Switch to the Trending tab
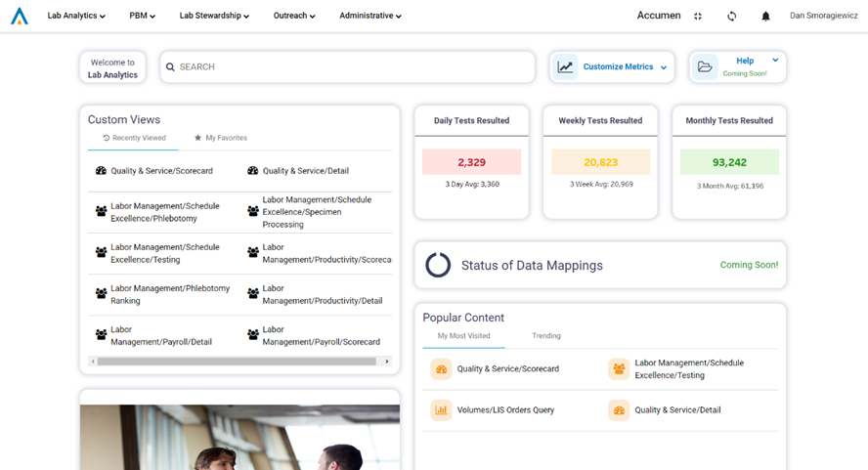 pyautogui.click(x=546, y=336)
